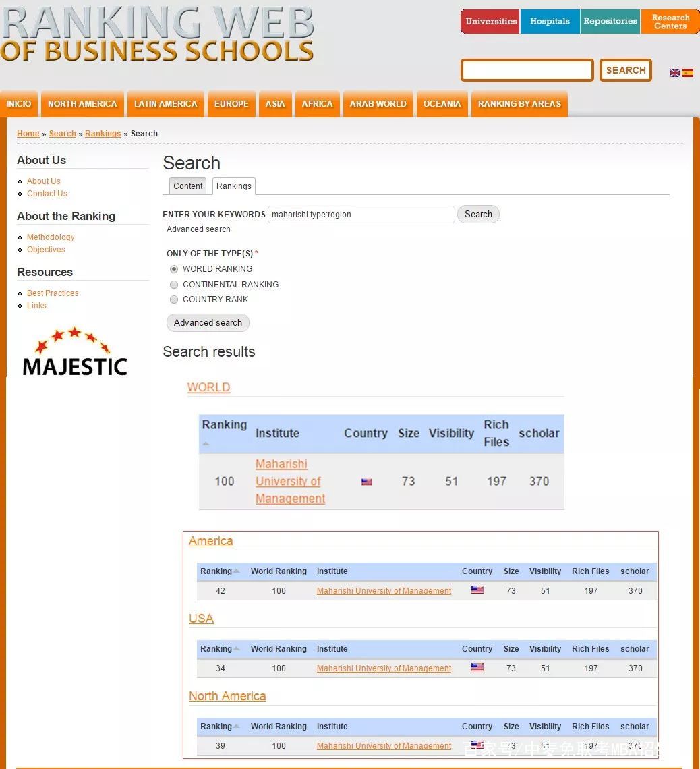
Task: Click the US flag in the World table
Action: coord(366,482)
